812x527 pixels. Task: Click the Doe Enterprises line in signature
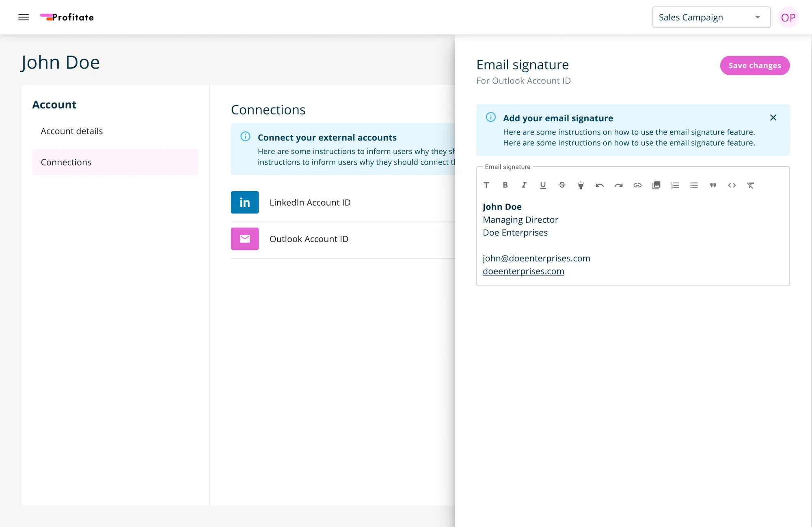[x=515, y=232]
